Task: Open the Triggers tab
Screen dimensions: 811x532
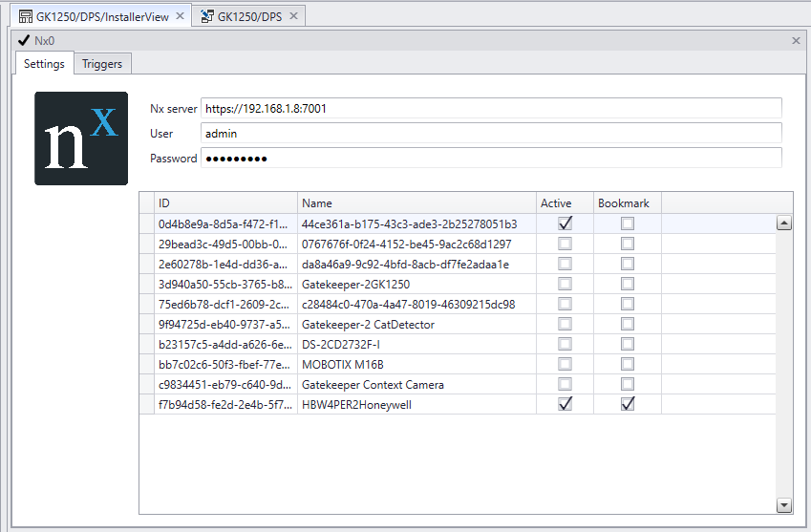Action: tap(102, 64)
